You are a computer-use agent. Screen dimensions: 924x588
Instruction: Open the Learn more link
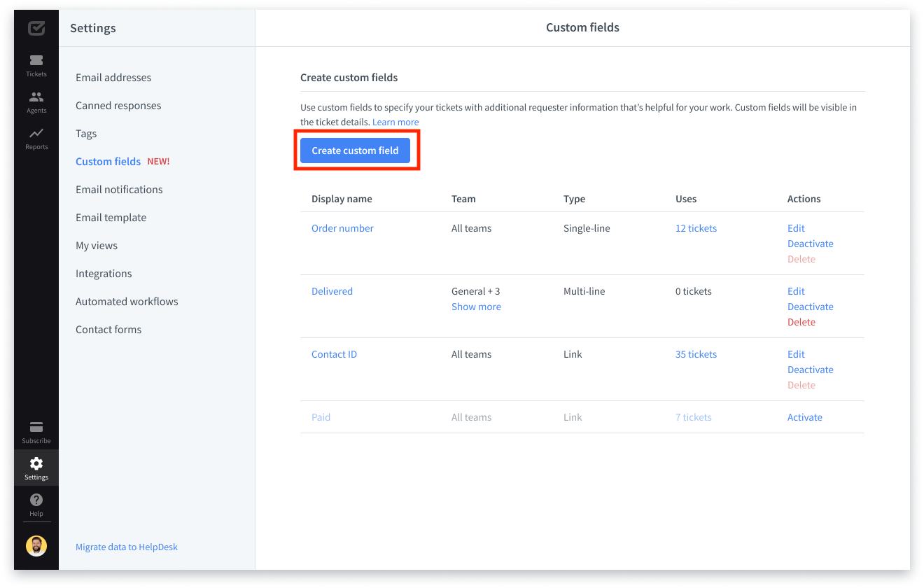(x=395, y=122)
